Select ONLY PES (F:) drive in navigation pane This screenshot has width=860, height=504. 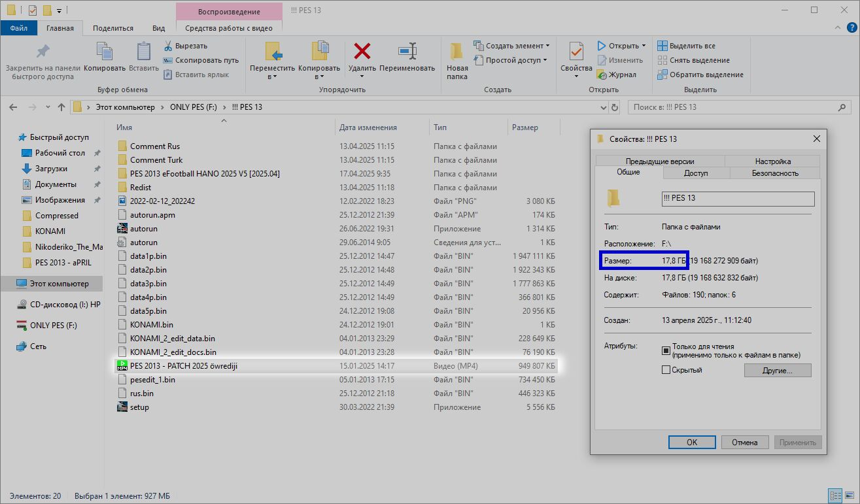[x=53, y=325]
